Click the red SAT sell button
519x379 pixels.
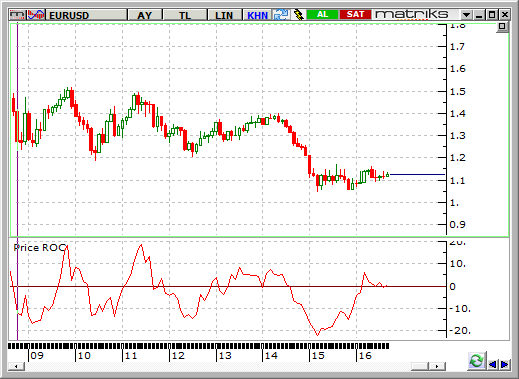point(355,14)
